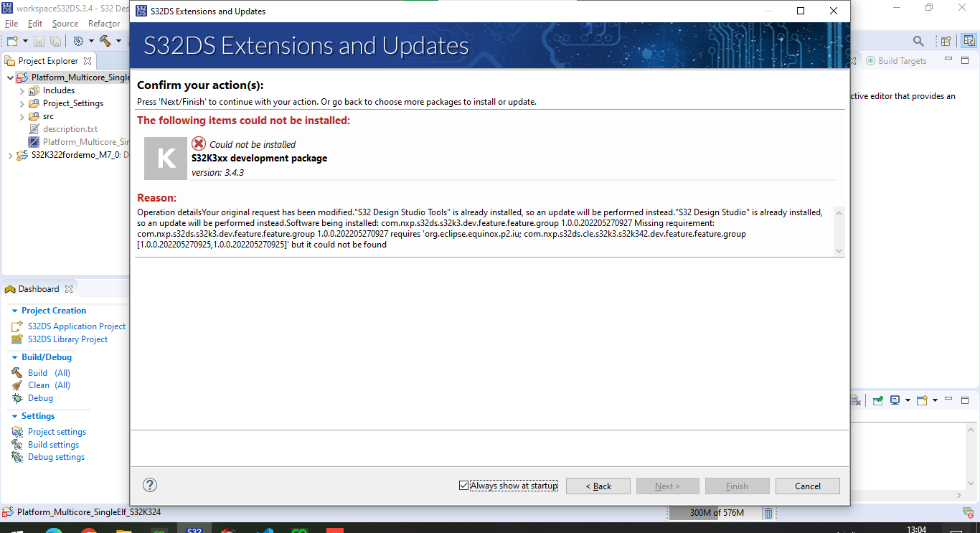Open the Source menu
Screen dimensions: 980x533
65,23
